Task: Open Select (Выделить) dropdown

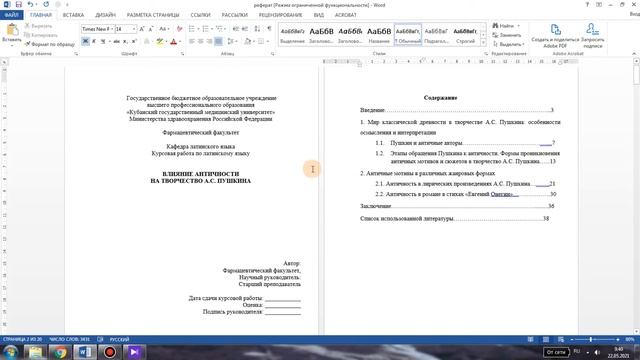Action: point(508,44)
